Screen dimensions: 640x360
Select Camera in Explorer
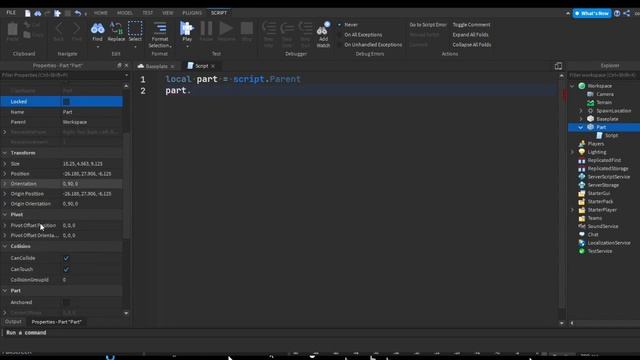(x=605, y=94)
